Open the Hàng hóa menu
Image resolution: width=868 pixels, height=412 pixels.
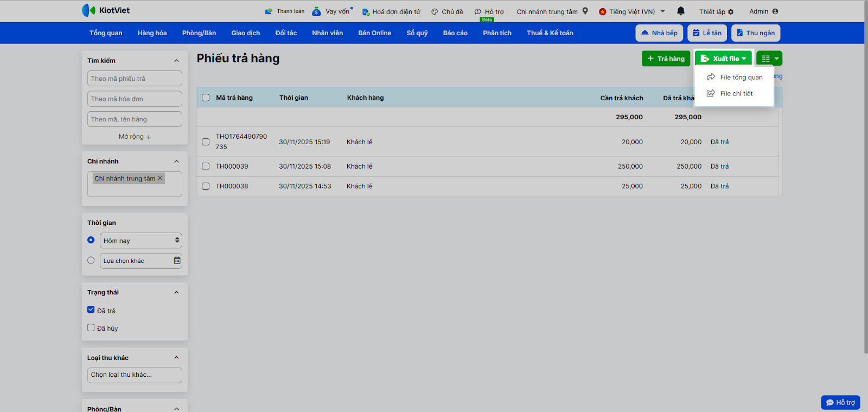[152, 33]
